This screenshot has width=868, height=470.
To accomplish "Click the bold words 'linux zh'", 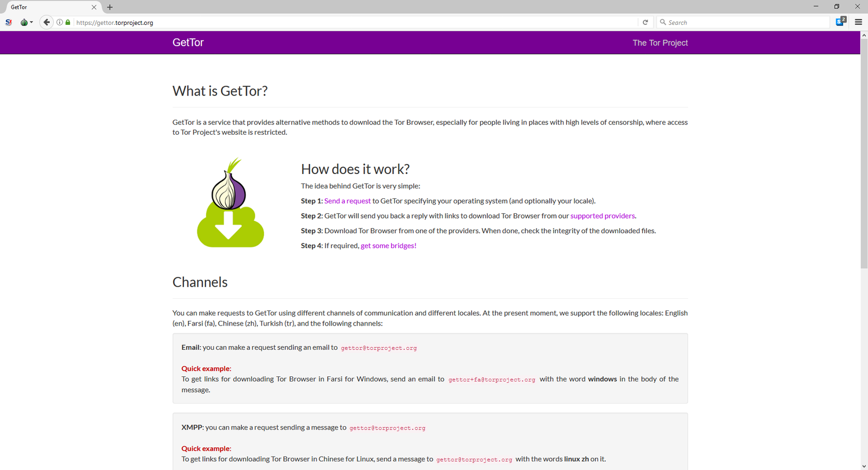I will pos(576,459).
